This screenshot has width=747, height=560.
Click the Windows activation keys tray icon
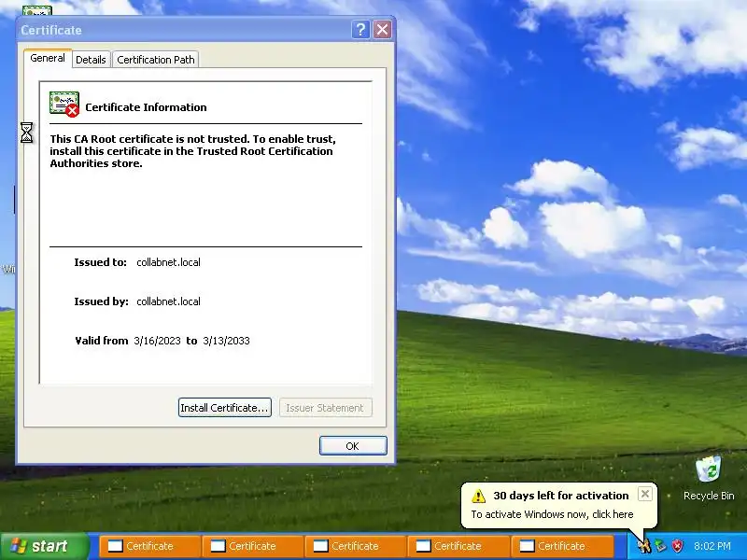(x=643, y=545)
